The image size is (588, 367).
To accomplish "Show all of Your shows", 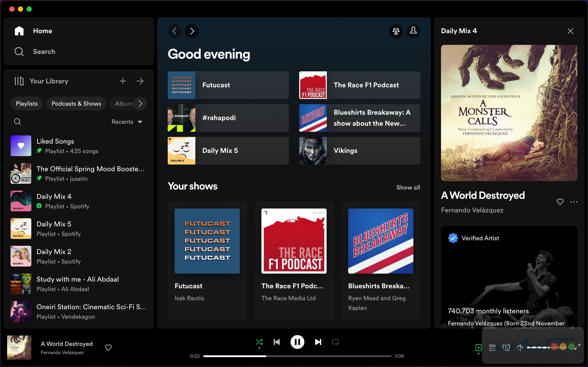I will pos(408,187).
